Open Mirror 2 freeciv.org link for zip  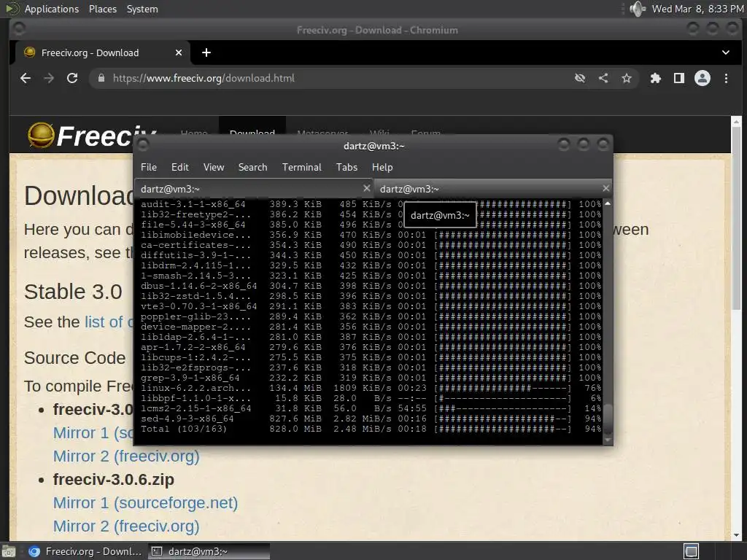tap(126, 526)
